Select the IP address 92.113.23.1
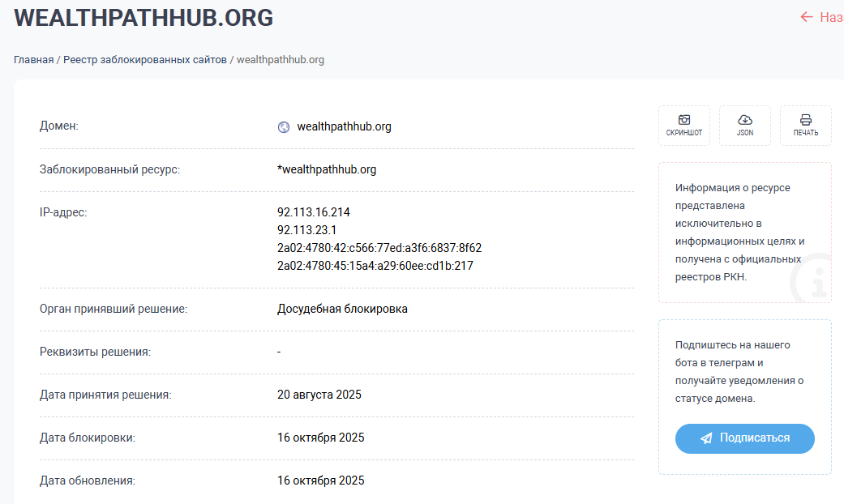 pyautogui.click(x=307, y=230)
